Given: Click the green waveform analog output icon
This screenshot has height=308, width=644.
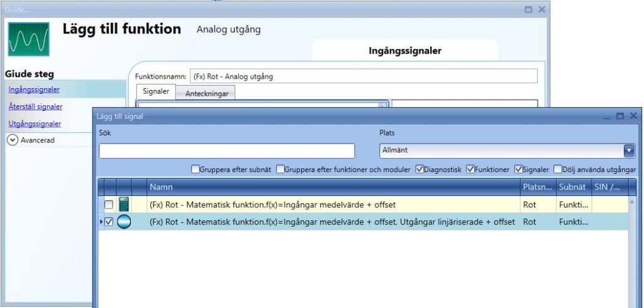Looking at the screenshot, I should coord(28,38).
